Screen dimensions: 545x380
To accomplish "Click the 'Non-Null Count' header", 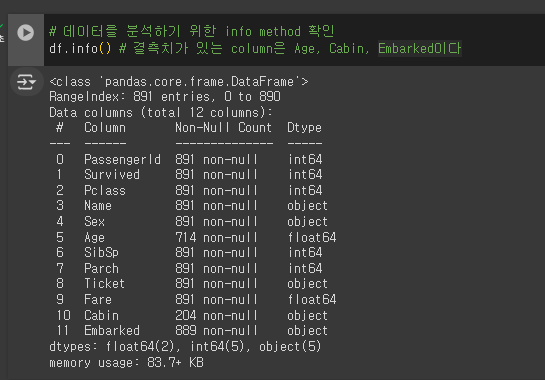I will 223,128.
